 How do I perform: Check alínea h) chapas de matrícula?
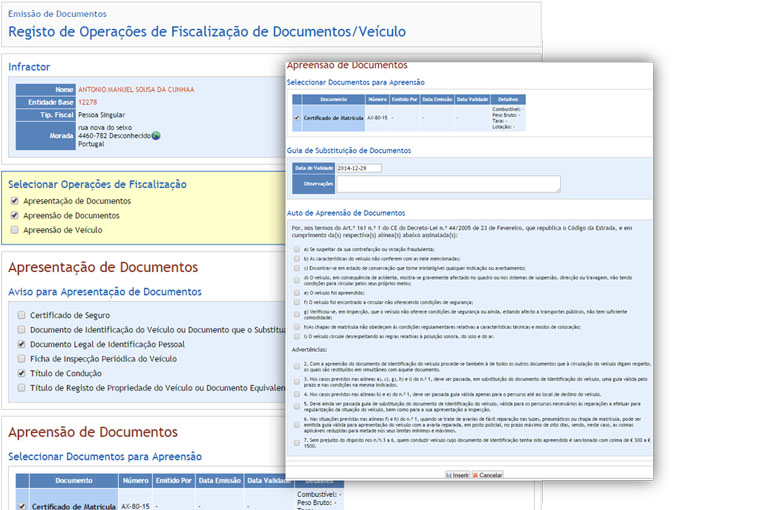click(297, 327)
